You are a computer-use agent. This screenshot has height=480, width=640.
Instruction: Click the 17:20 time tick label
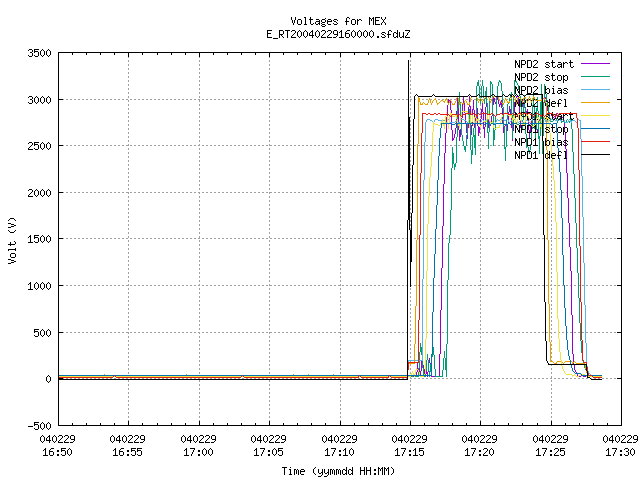[480, 452]
